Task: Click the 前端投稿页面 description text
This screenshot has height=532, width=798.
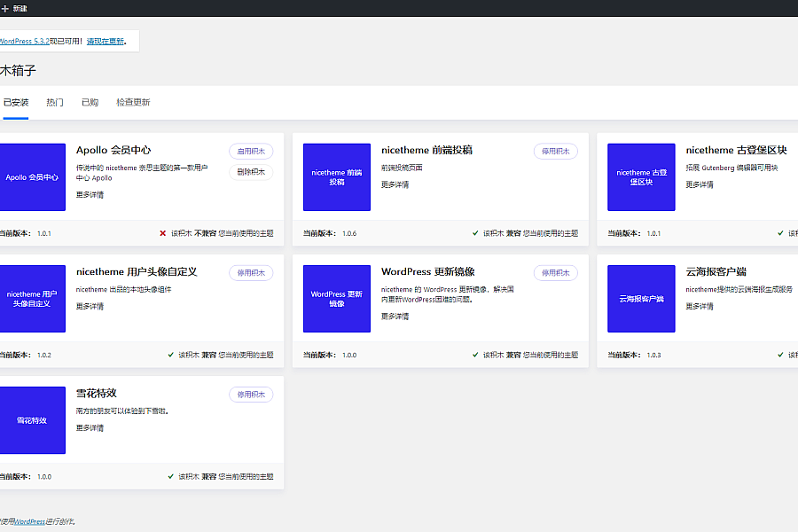Action: 402,168
